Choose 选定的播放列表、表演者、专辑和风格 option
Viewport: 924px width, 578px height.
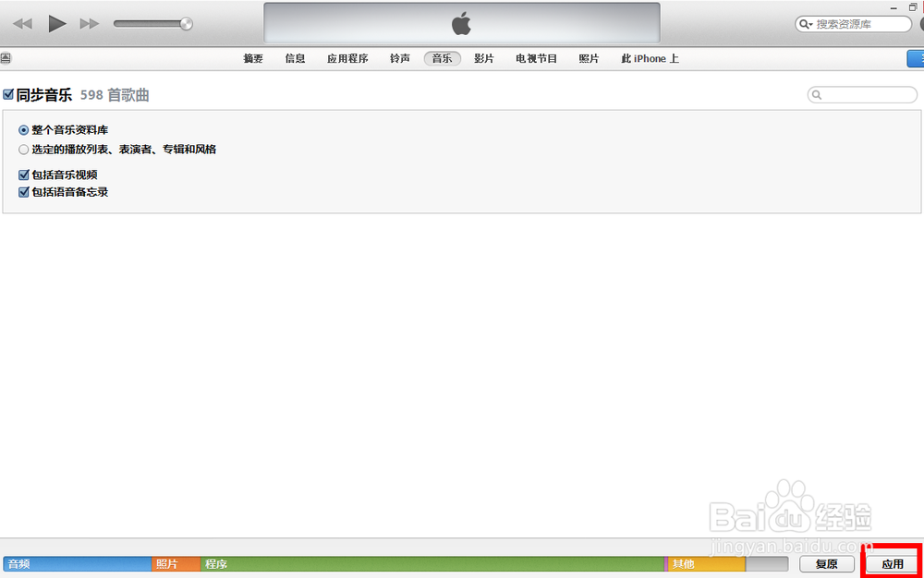coord(23,149)
